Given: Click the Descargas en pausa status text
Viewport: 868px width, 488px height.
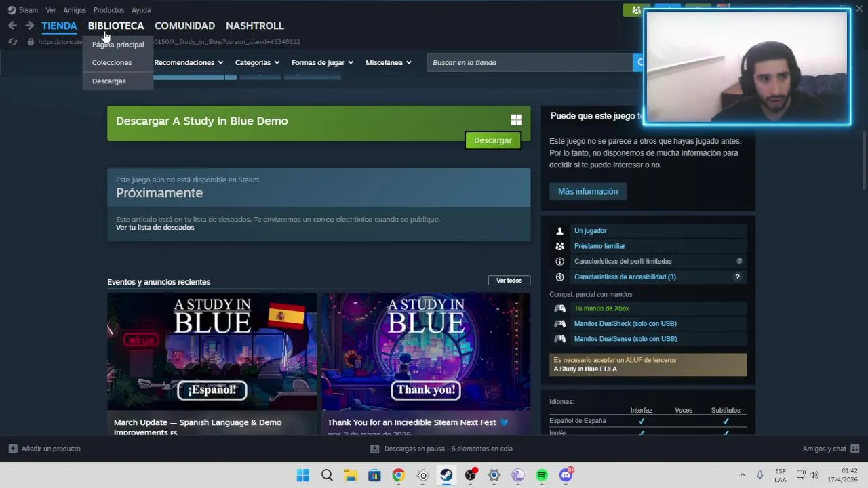Looking at the screenshot, I should [x=448, y=449].
